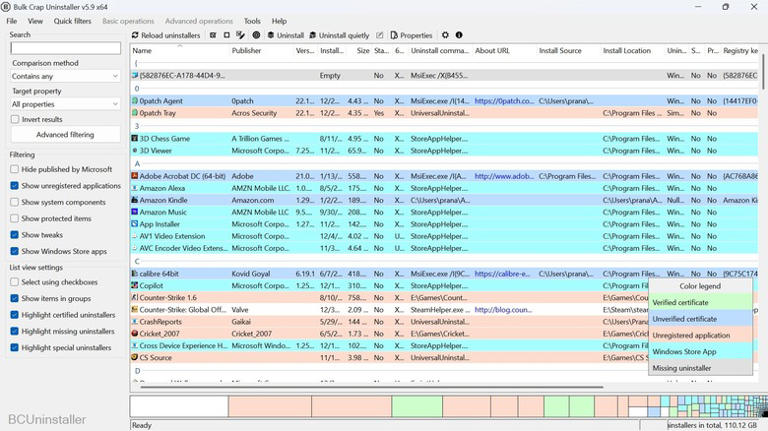This screenshot has width=768, height=431.
Task: Open the Quick filters menu
Action: click(x=72, y=21)
